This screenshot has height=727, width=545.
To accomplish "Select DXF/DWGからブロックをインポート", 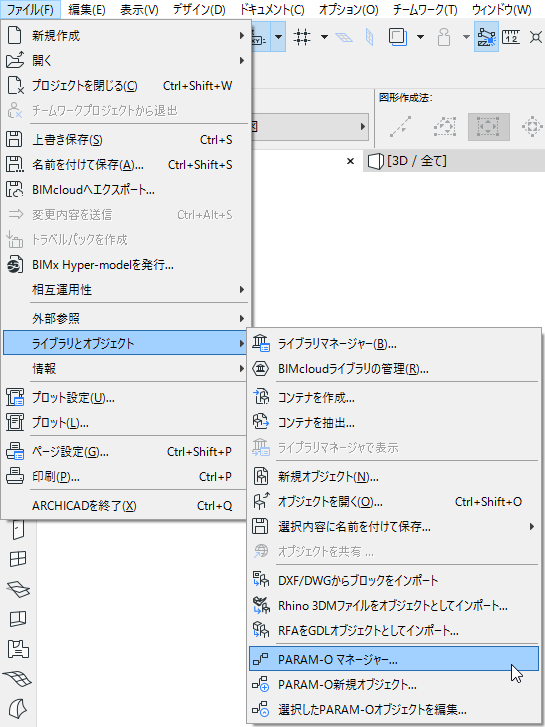I will pyautogui.click(x=394, y=580).
